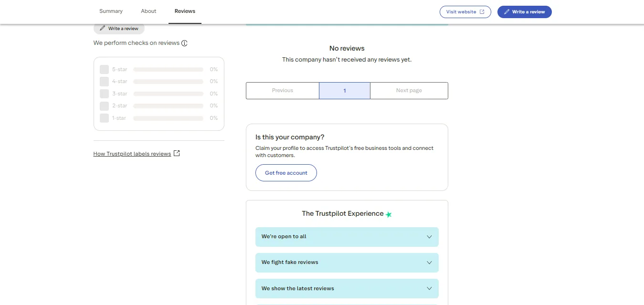Click the blue Write a review button
The width and height of the screenshot is (644, 305).
click(x=525, y=12)
